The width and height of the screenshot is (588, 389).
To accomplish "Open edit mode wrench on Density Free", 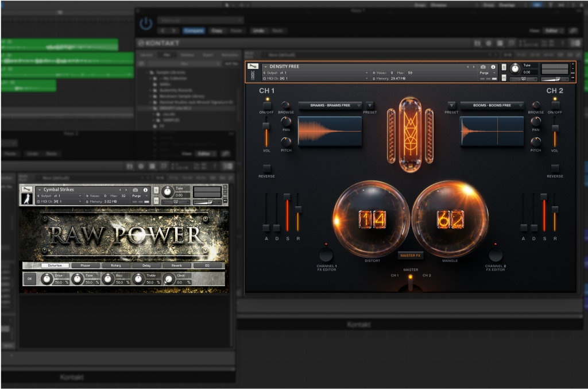I will point(253,67).
